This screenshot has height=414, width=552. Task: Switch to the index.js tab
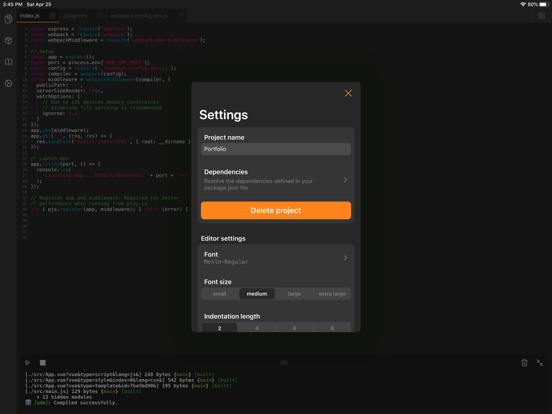point(30,15)
